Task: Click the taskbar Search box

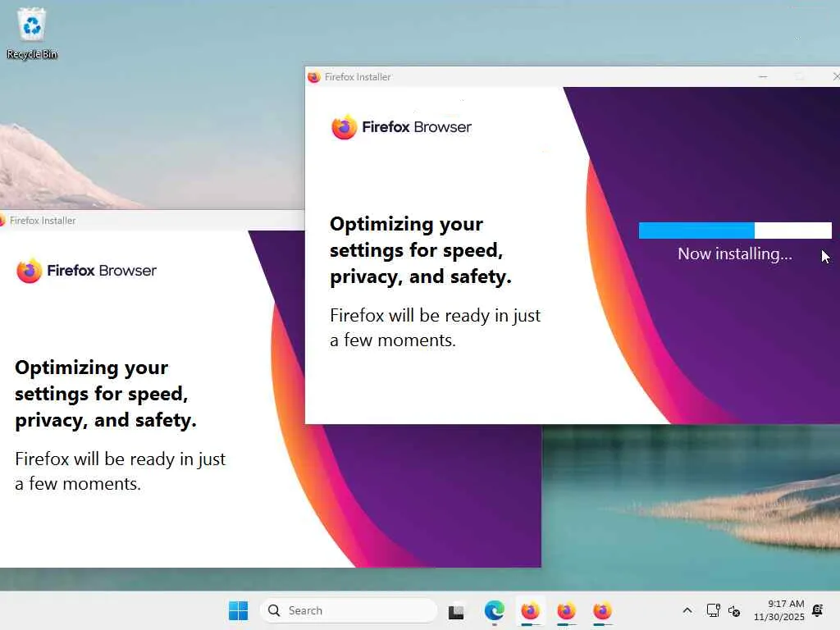Action: [348, 610]
